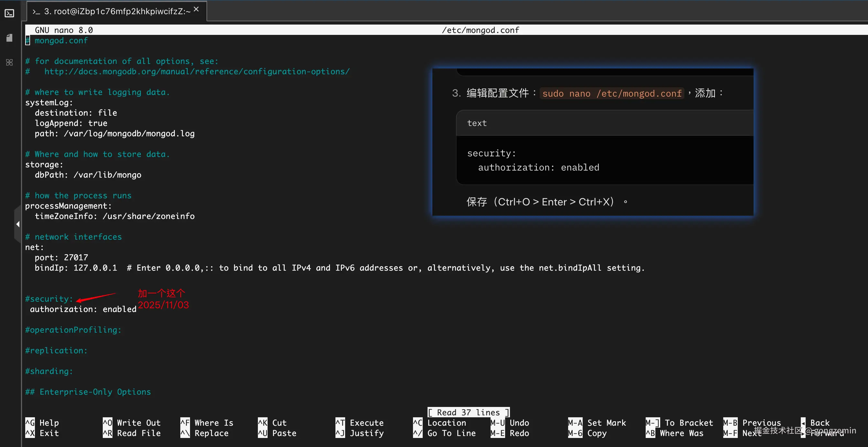Collapse sidebar using left arrow handle

[x=17, y=224]
